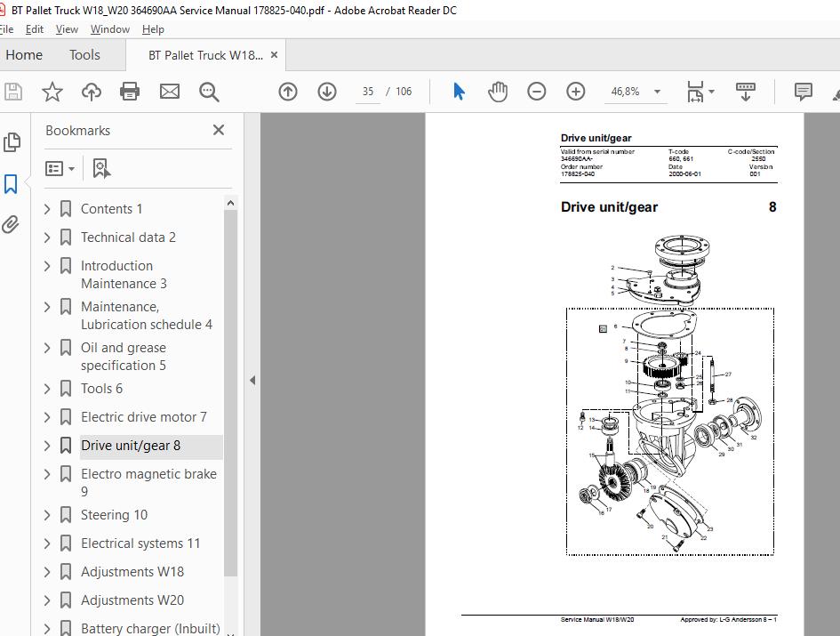The height and width of the screenshot is (636, 840).
Task: Click the fit page scrolling icon
Action: [695, 92]
